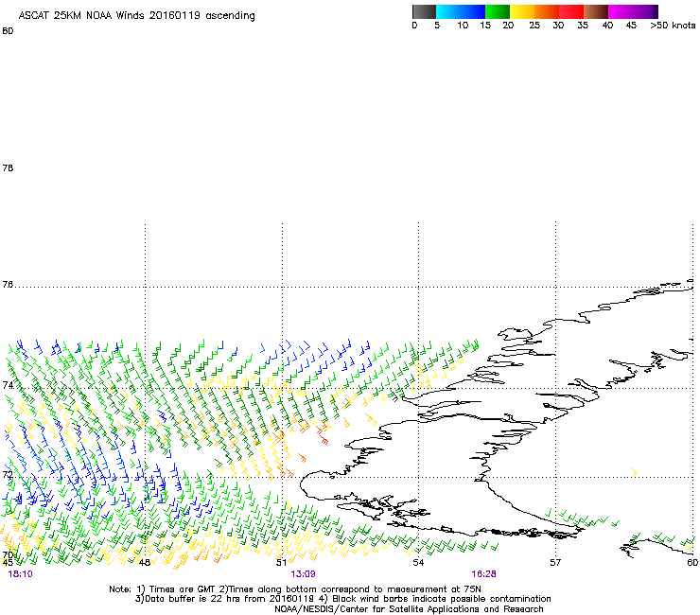Click the "30" label under the color bar
The height and width of the screenshot is (615, 700).
(x=558, y=26)
